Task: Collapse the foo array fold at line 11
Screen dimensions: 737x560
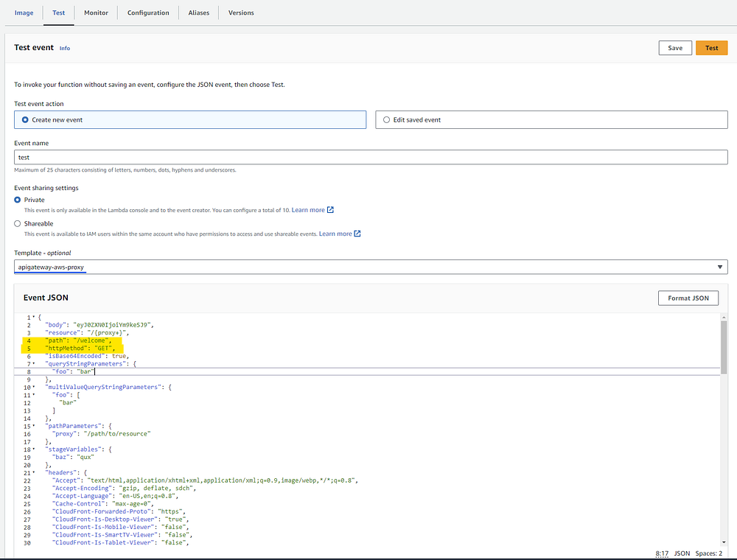Action: click(34, 395)
